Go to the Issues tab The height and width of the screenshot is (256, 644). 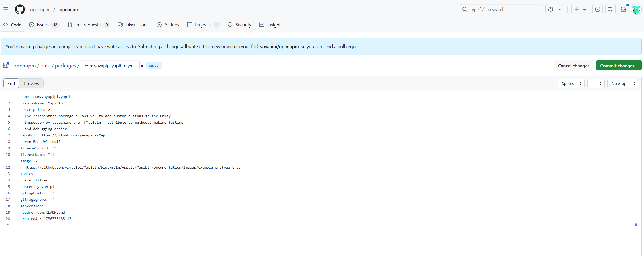43,25
